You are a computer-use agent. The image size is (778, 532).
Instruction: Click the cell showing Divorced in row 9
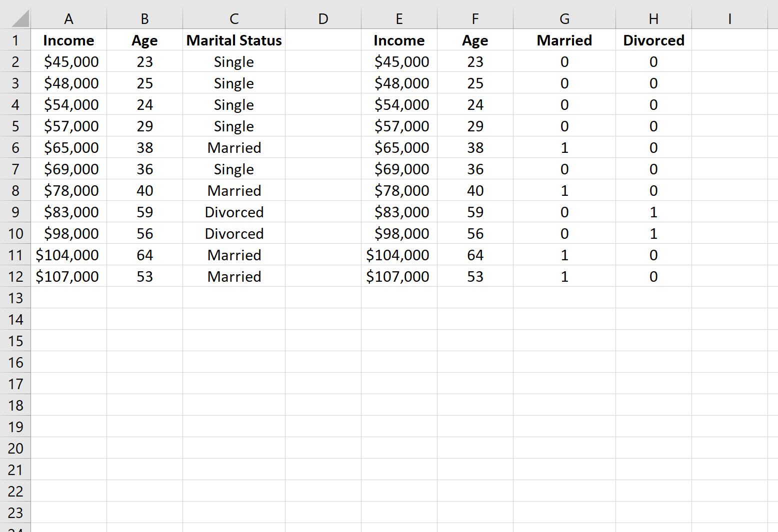[233, 212]
